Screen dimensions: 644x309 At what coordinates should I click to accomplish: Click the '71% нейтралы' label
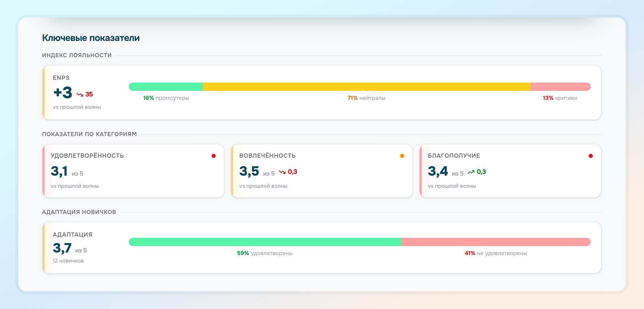click(366, 98)
